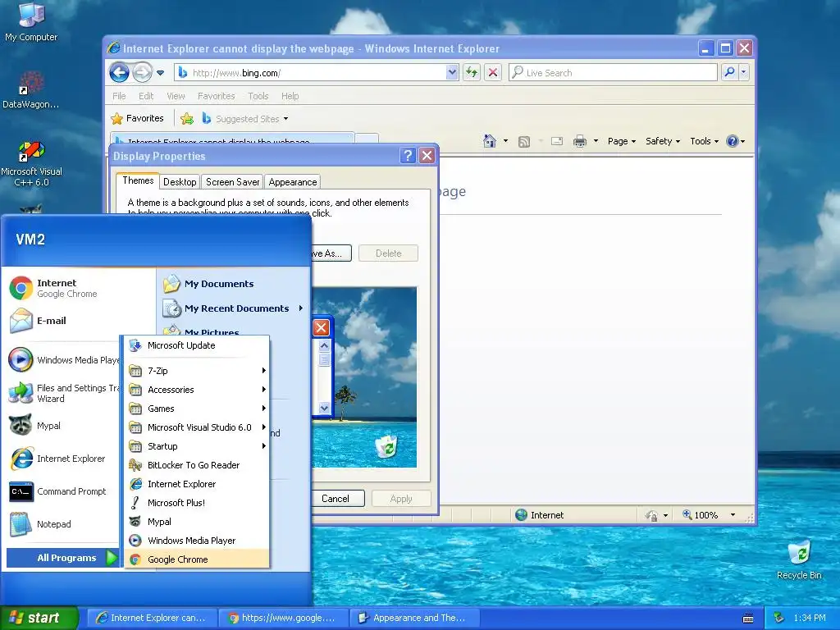Expand Games submenu
Image resolution: width=840 pixels, height=630 pixels.
pos(197,409)
